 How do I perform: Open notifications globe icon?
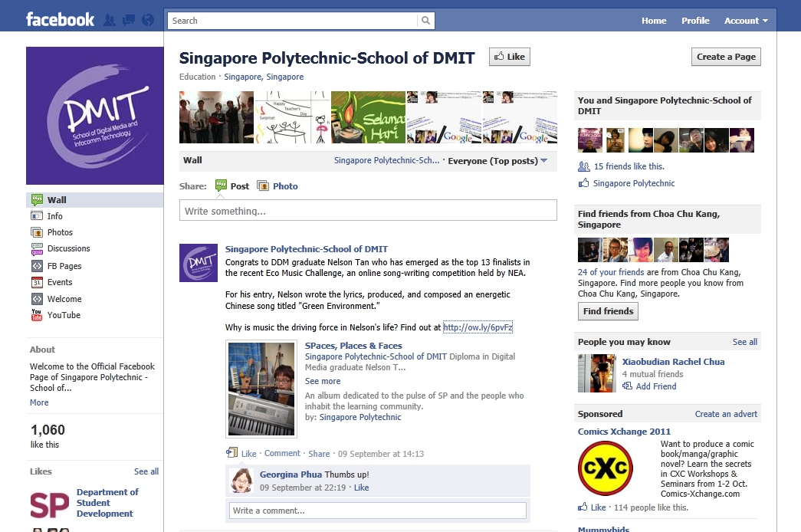(148, 21)
